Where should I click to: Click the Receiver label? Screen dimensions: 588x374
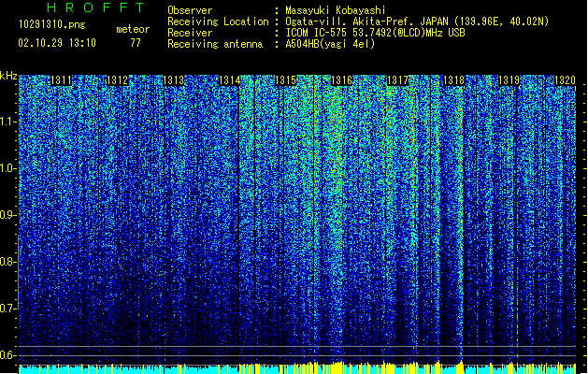click(x=190, y=33)
